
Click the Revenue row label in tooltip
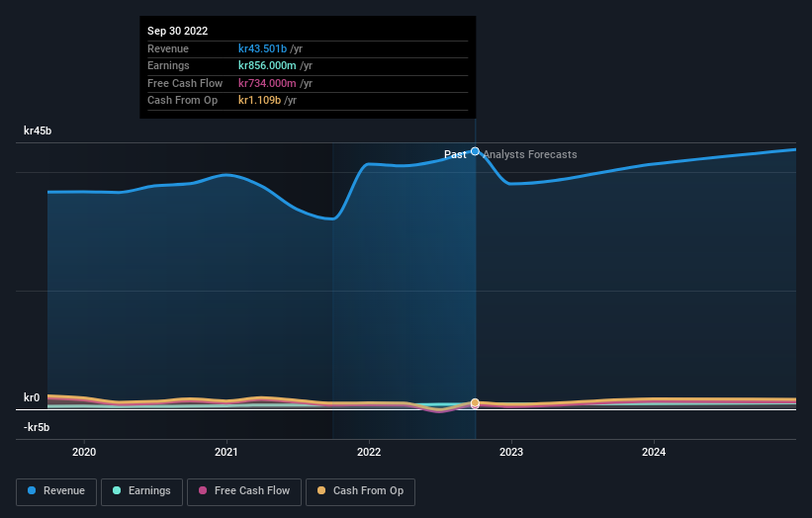click(168, 48)
